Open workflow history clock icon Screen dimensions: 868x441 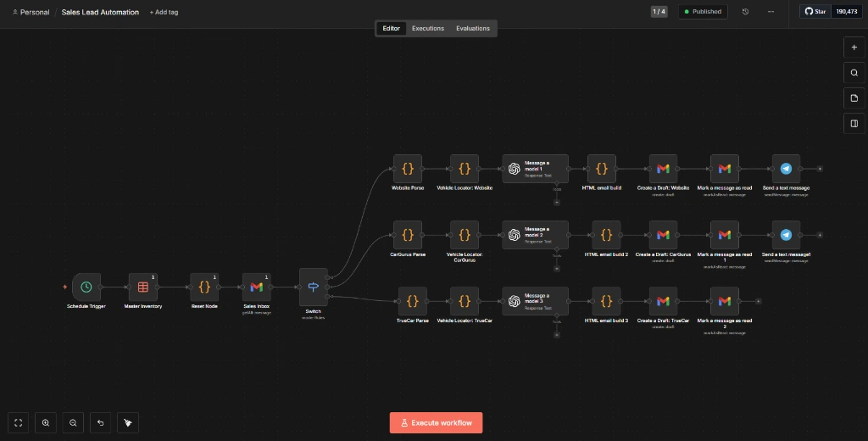tap(745, 12)
